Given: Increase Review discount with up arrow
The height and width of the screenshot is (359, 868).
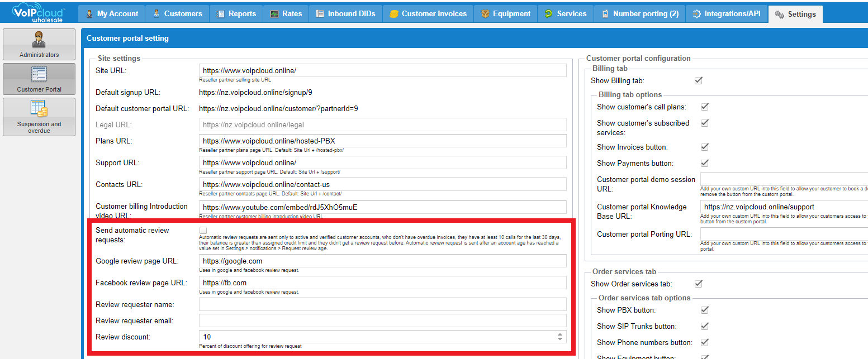Looking at the screenshot, I should (560, 334).
